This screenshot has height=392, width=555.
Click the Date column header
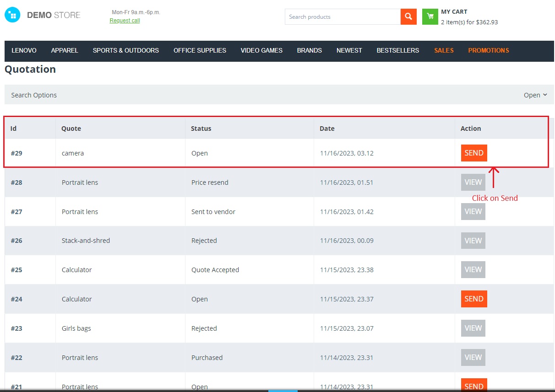(x=327, y=129)
